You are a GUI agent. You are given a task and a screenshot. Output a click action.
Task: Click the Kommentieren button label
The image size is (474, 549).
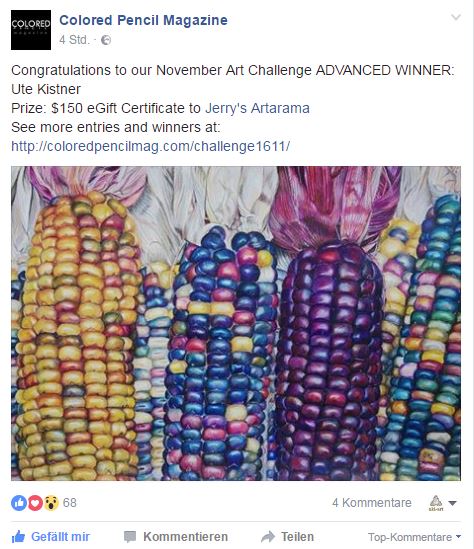pos(186,537)
